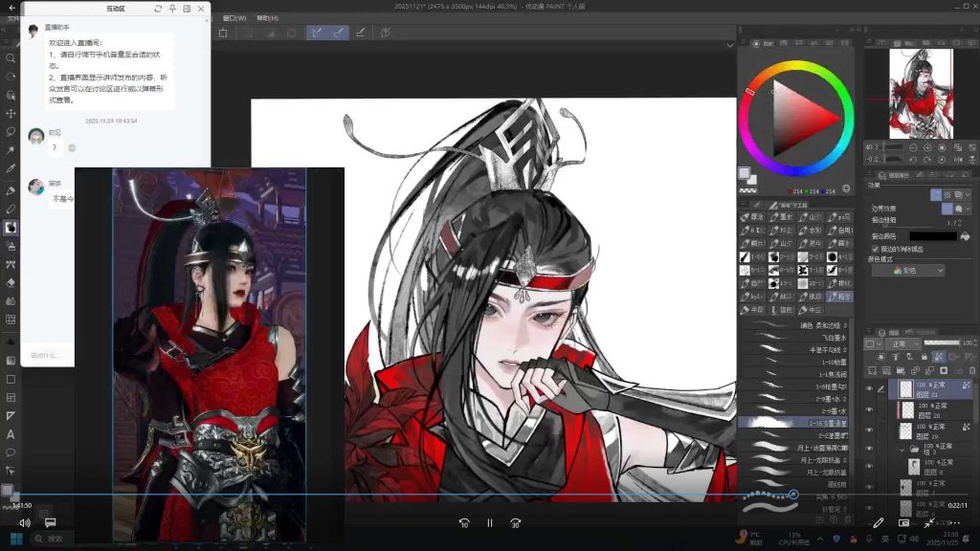Rewind the video with back-skip button
This screenshot has height=551, width=980.
click(x=464, y=523)
